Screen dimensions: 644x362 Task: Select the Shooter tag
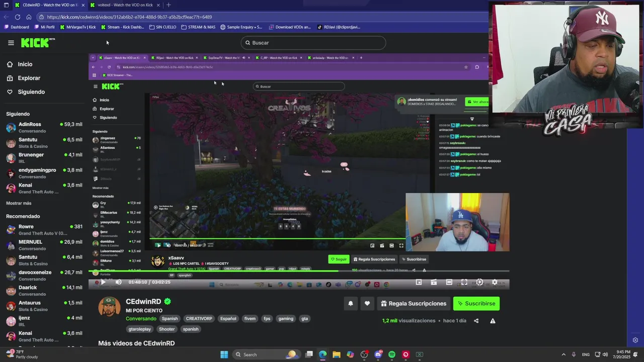tap(167, 329)
